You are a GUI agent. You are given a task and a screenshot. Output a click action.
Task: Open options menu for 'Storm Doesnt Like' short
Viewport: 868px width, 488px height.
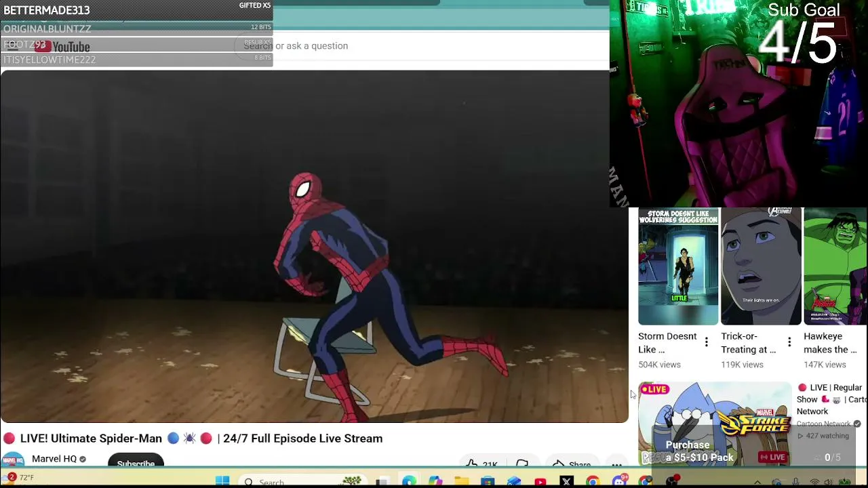pos(706,342)
